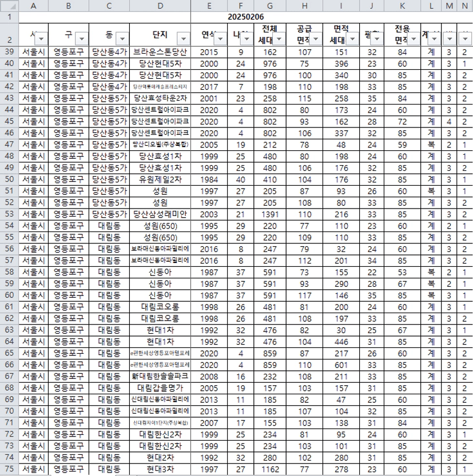Open the filter dropdown in column M

click(x=450, y=38)
